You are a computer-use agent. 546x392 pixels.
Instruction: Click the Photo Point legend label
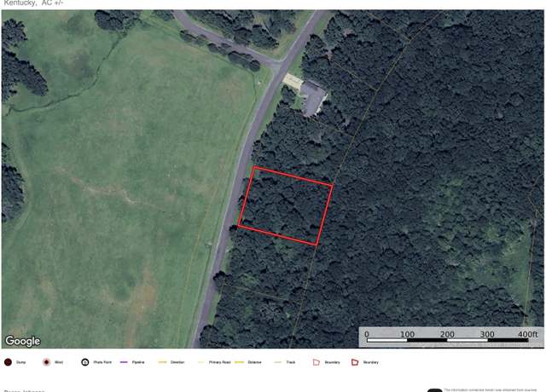(x=102, y=362)
